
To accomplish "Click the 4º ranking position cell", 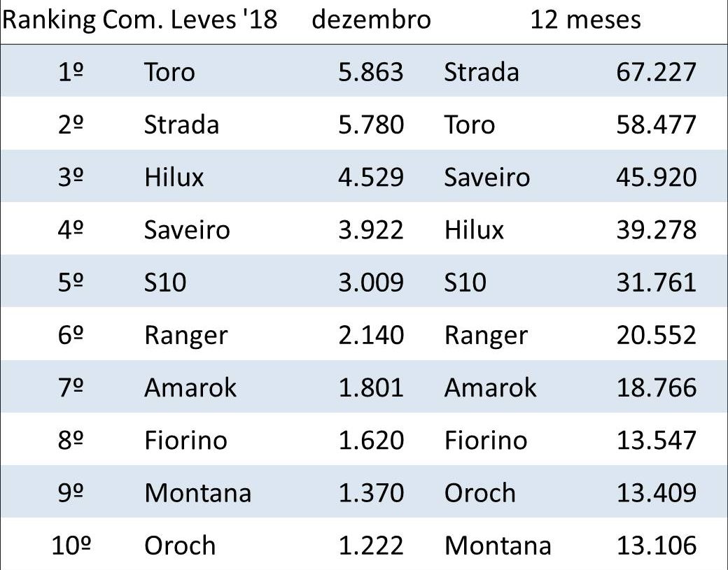I will coord(71,230).
